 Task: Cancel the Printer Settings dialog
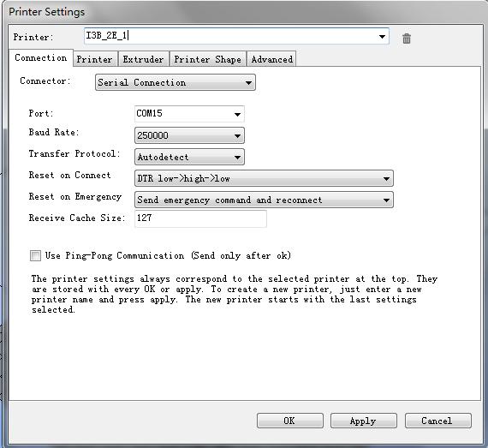click(437, 421)
